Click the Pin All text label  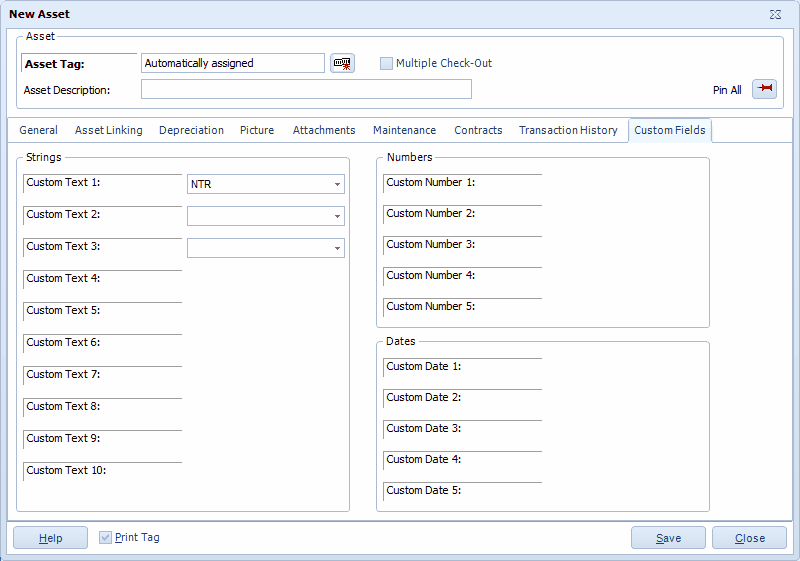[727, 90]
